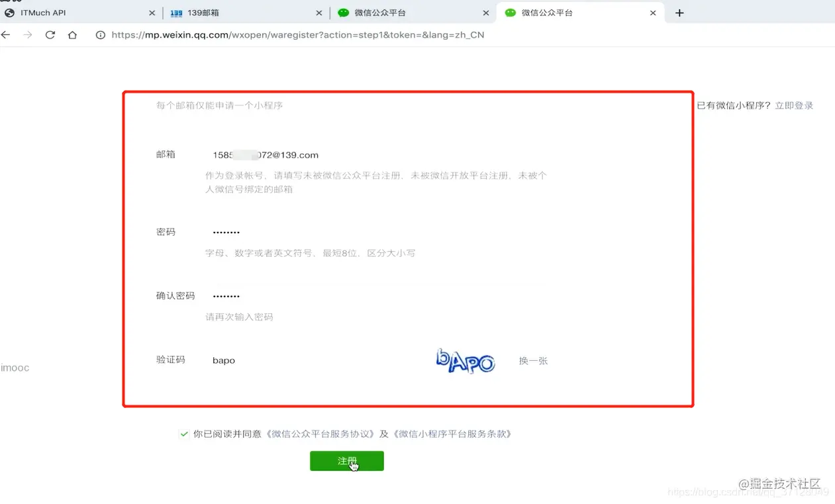The image size is (835, 504).
Task: Close the first 微信公众平台 tab
Action: point(486,13)
